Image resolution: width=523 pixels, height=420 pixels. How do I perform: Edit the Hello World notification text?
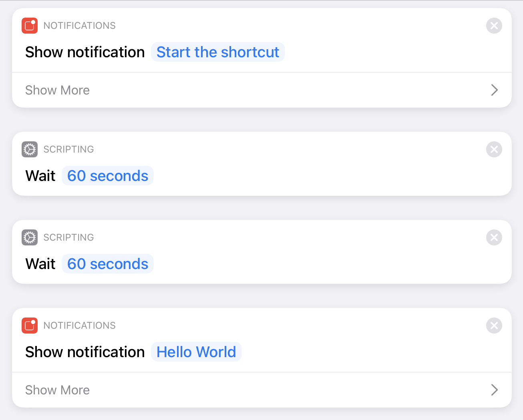coord(196,352)
